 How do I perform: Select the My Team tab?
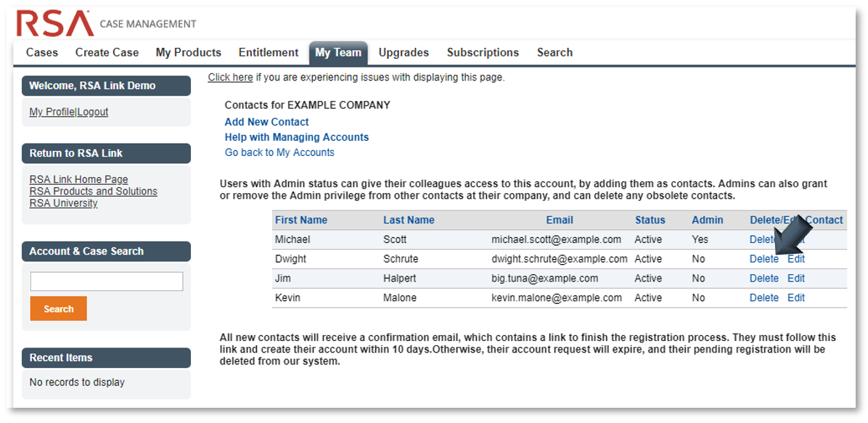[x=338, y=52]
